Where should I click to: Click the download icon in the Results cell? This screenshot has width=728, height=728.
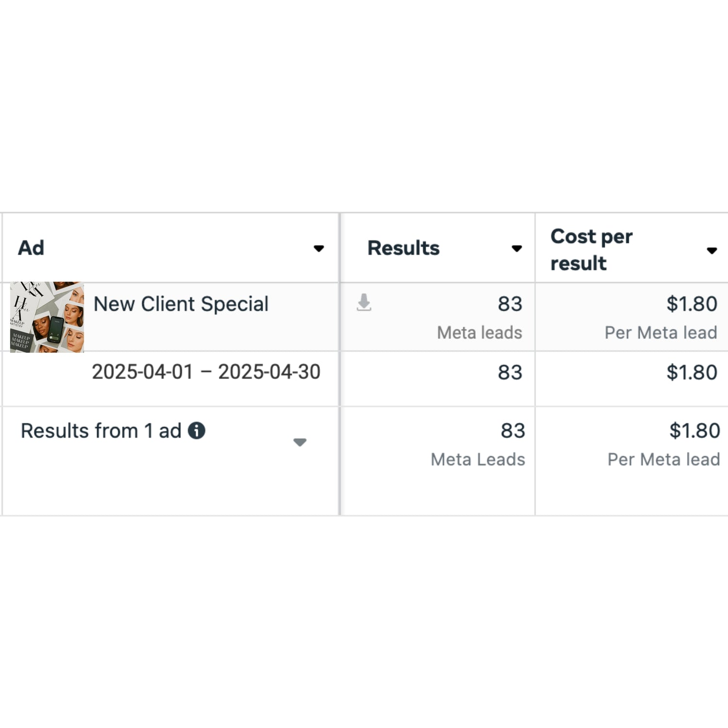pos(364,302)
